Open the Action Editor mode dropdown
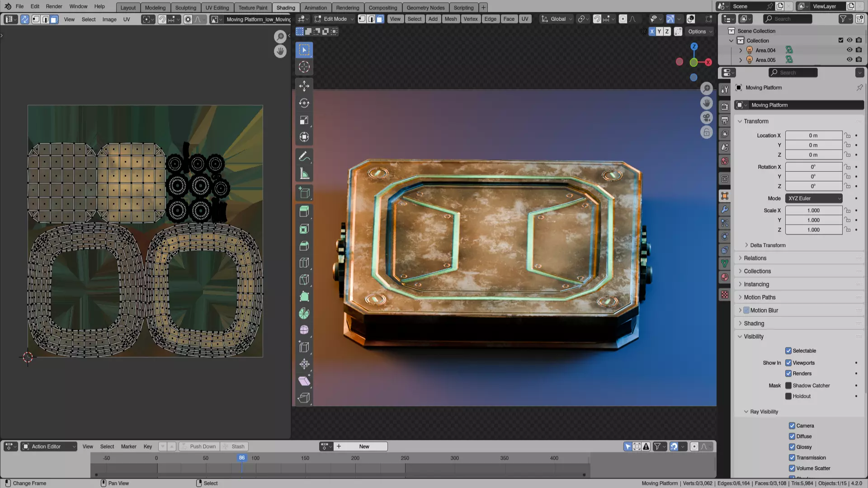This screenshot has width=868, height=488. [x=49, y=446]
